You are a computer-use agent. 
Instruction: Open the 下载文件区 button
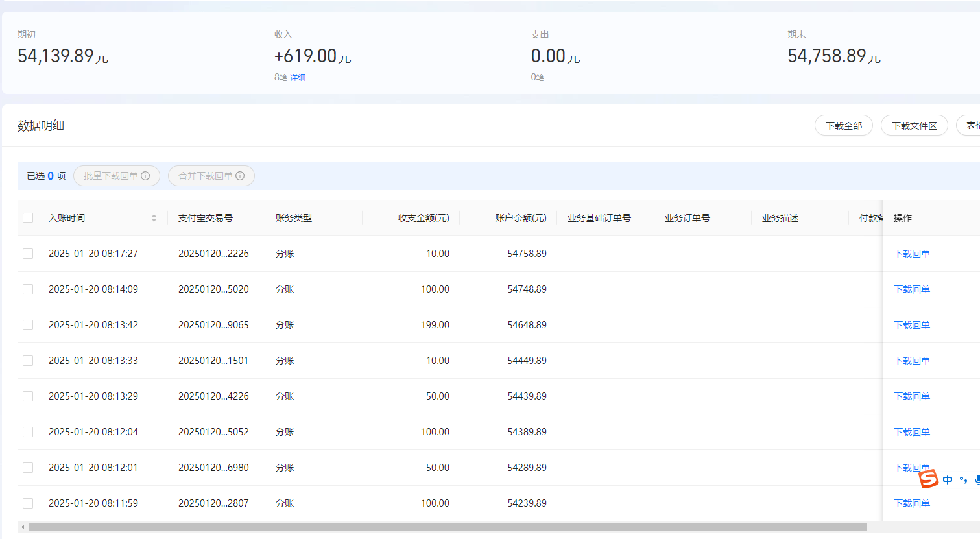[x=914, y=126]
